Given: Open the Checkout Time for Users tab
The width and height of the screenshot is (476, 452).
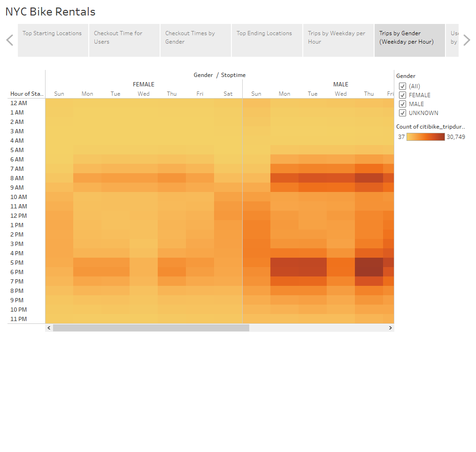Looking at the screenshot, I should (117, 38).
